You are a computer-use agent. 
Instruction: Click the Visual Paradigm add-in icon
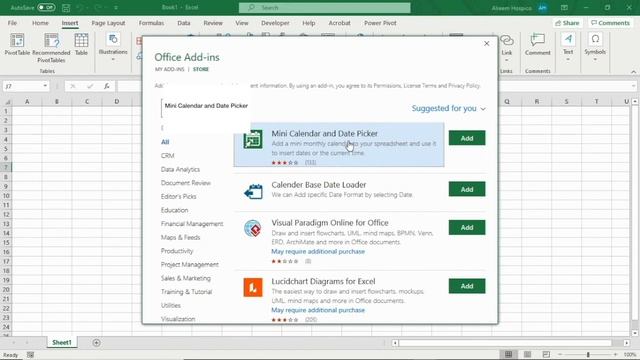tap(253, 228)
